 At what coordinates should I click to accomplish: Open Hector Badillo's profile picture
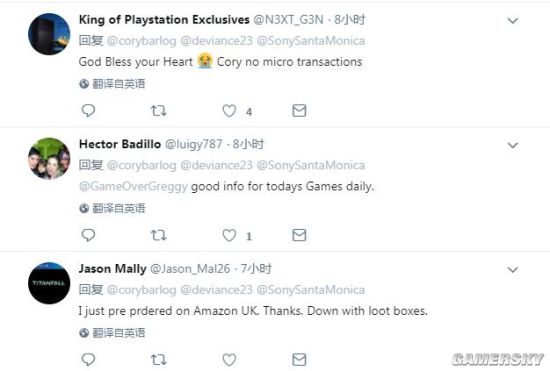pos(49,158)
